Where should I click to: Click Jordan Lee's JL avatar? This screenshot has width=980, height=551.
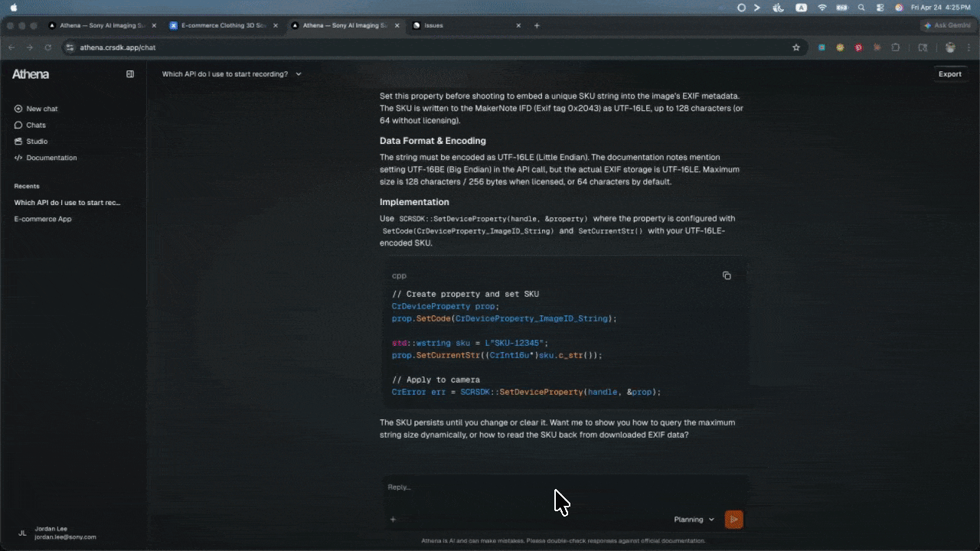tap(22, 533)
